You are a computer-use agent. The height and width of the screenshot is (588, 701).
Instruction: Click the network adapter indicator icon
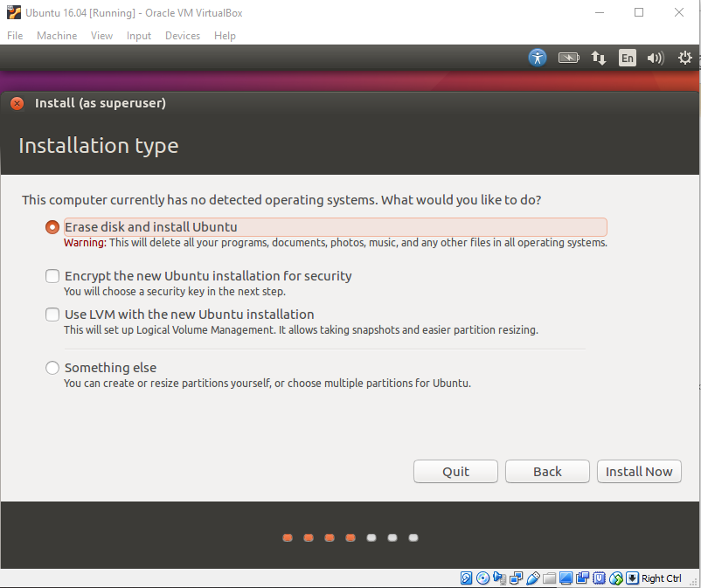(x=516, y=578)
